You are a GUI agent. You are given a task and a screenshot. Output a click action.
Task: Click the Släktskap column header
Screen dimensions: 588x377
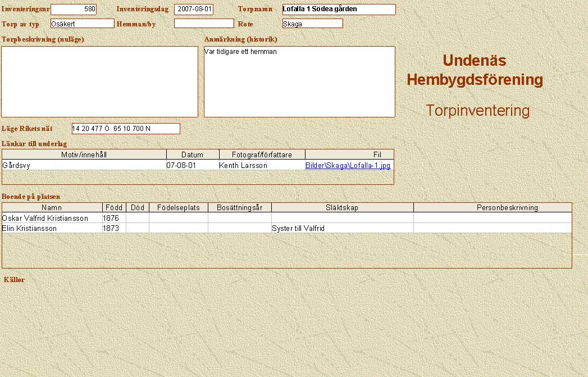(342, 207)
